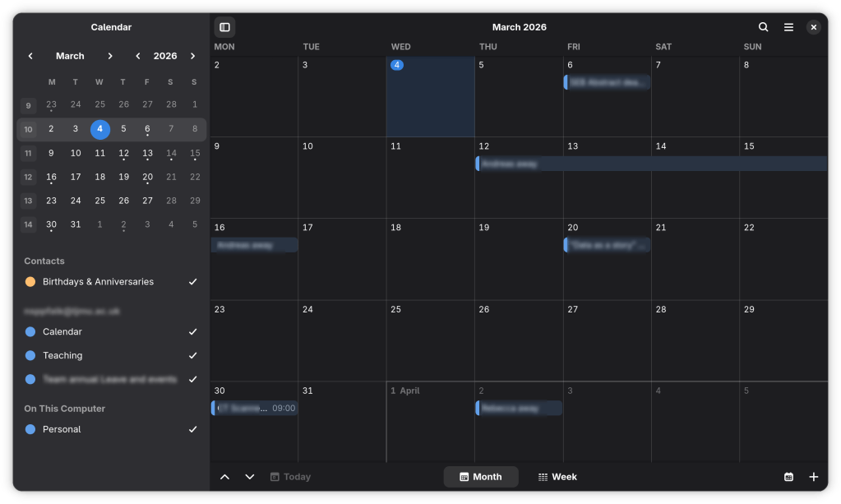Go to previous month in sidebar
This screenshot has height=504, width=841.
point(30,56)
